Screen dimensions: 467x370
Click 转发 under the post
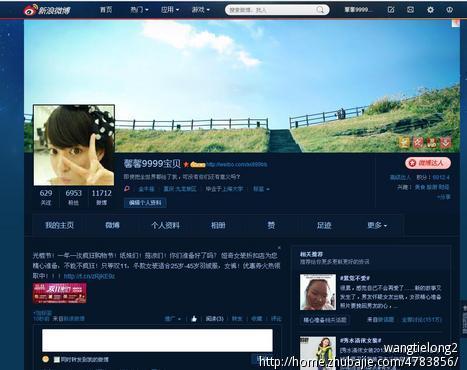[x=237, y=319]
